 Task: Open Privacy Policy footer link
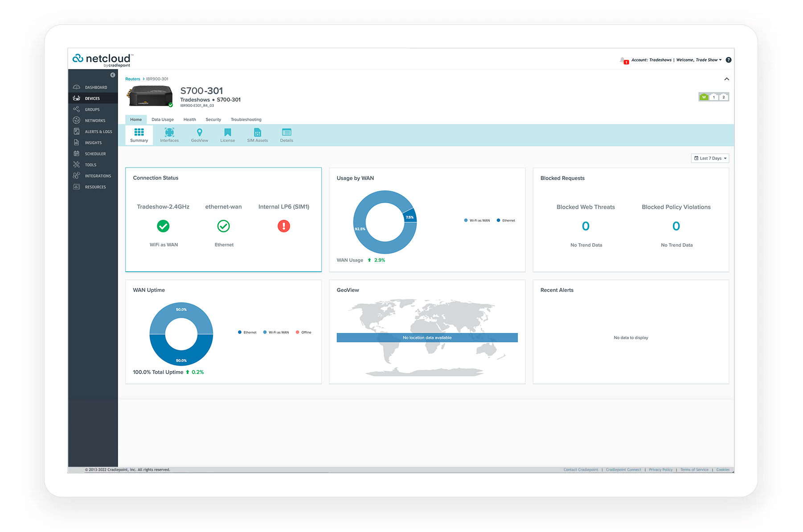661,470
